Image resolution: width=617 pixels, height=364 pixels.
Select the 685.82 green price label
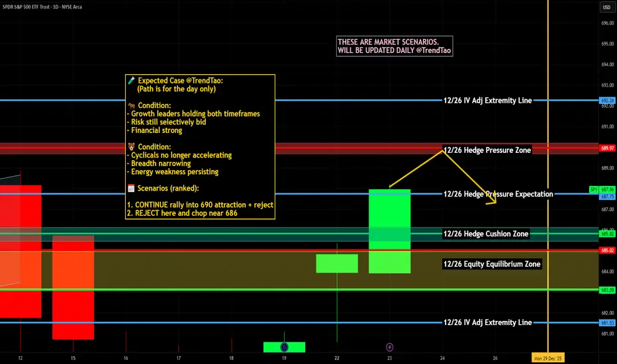coord(607,234)
